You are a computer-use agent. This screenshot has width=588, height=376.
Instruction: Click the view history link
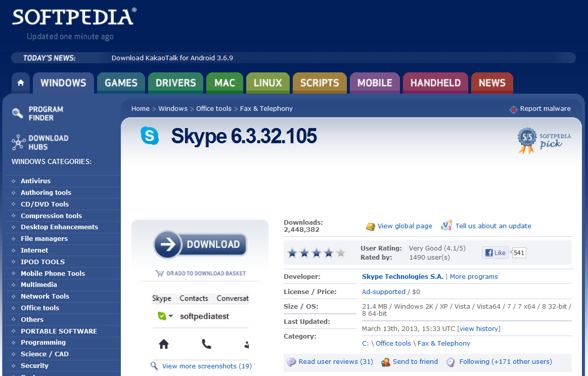point(479,329)
